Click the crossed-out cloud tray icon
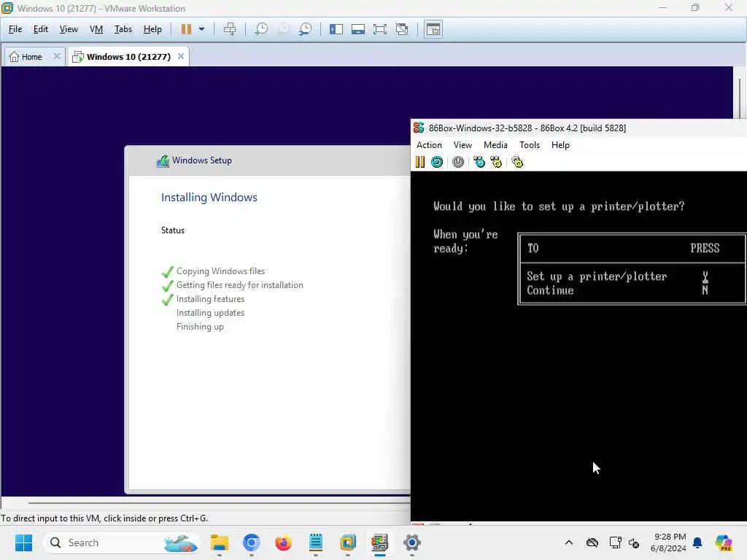Screen dimensions: 747x560 (592, 542)
